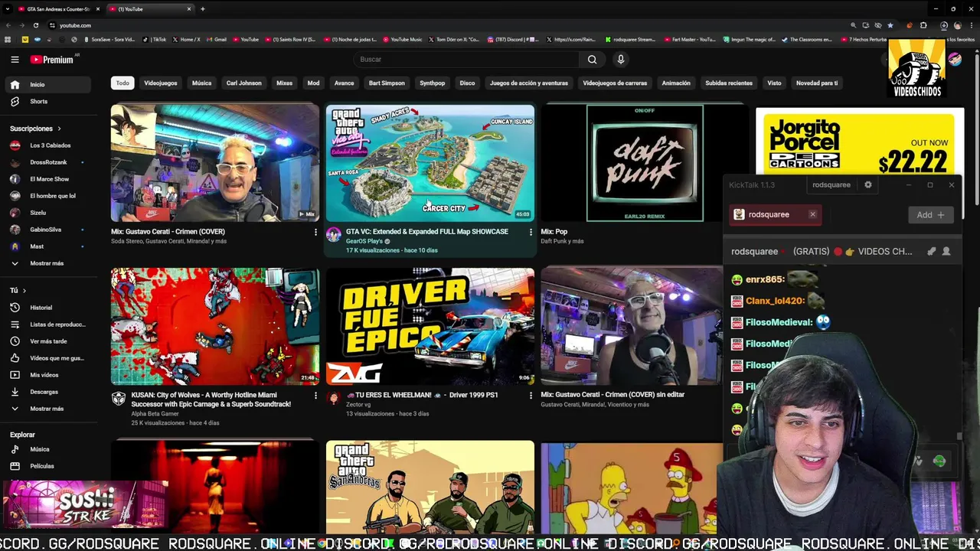
Task: Open Chrome three-dot menu
Action: coord(971,25)
